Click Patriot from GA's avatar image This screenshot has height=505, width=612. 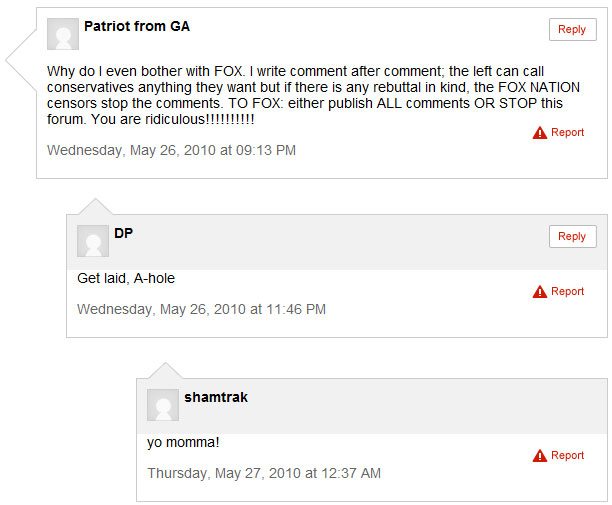pyautogui.click(x=63, y=34)
